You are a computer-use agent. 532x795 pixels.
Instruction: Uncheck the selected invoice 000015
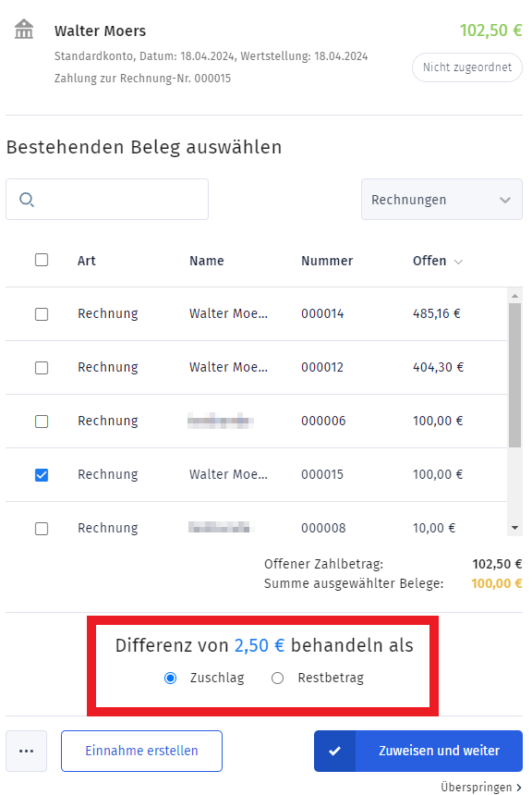coord(42,475)
